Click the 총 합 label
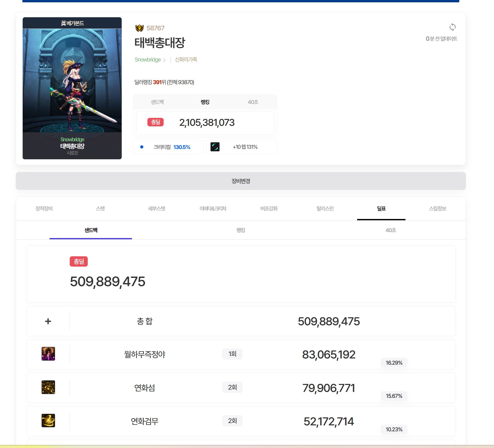494x448 pixels. tap(145, 321)
